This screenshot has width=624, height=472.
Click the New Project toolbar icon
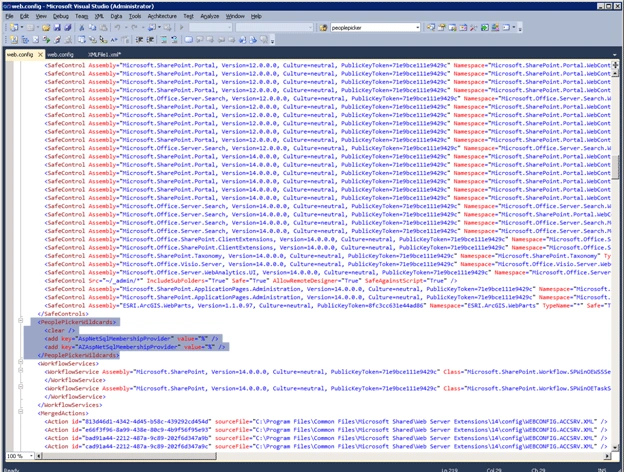point(14,27)
